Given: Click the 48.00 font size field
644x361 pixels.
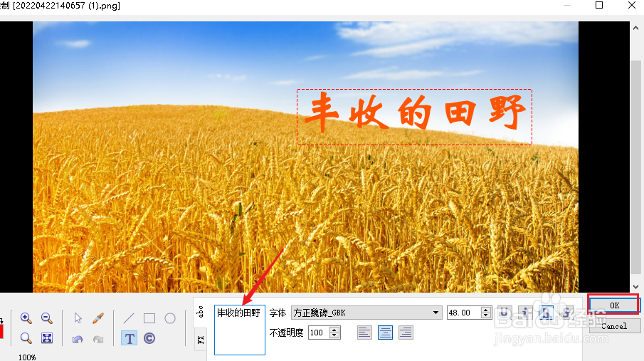Looking at the screenshot, I should tap(464, 313).
